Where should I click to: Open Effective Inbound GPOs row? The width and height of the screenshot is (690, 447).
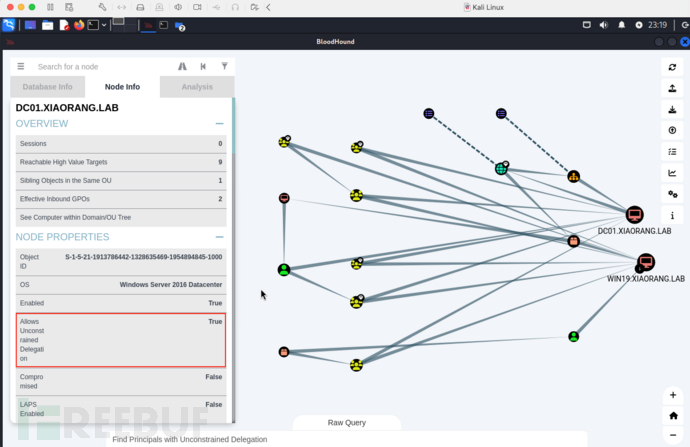point(121,199)
